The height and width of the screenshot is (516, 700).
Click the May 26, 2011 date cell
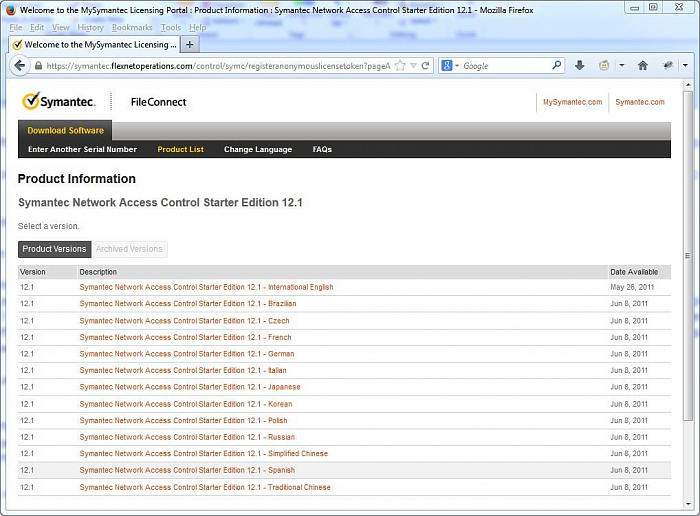click(632, 287)
